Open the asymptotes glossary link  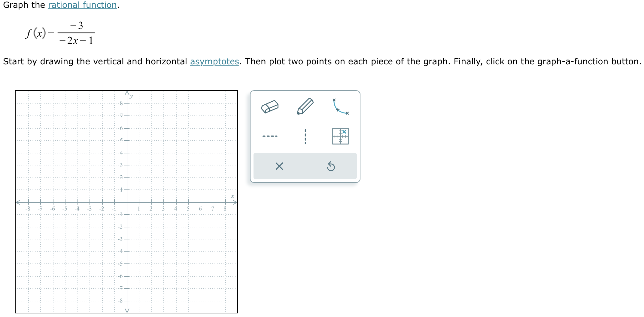214,61
